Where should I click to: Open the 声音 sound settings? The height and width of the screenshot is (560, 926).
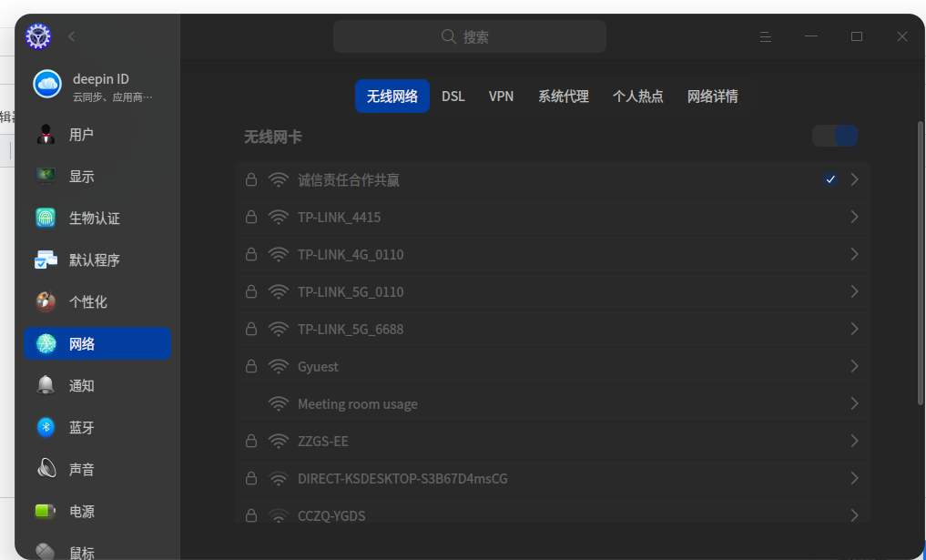click(x=97, y=470)
